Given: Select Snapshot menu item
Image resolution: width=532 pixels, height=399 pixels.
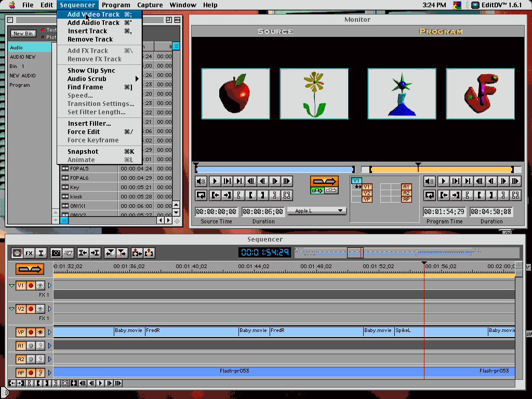Looking at the screenshot, I should coord(99,152).
